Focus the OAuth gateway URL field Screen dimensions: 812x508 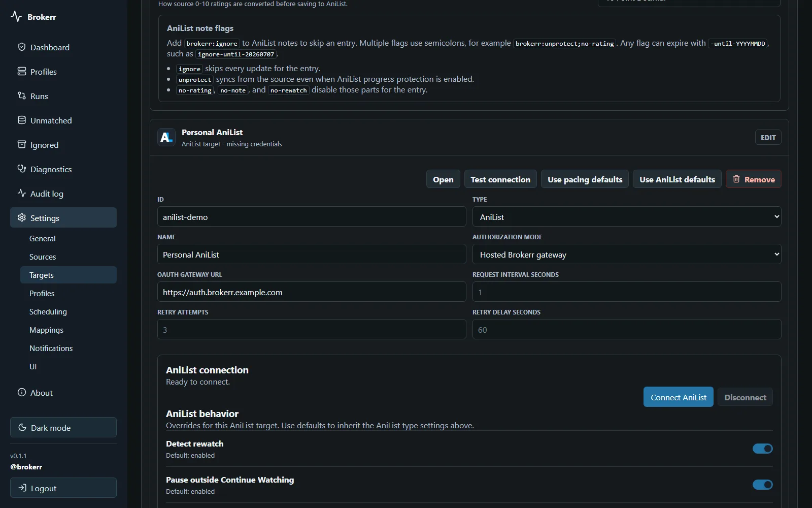coord(312,292)
